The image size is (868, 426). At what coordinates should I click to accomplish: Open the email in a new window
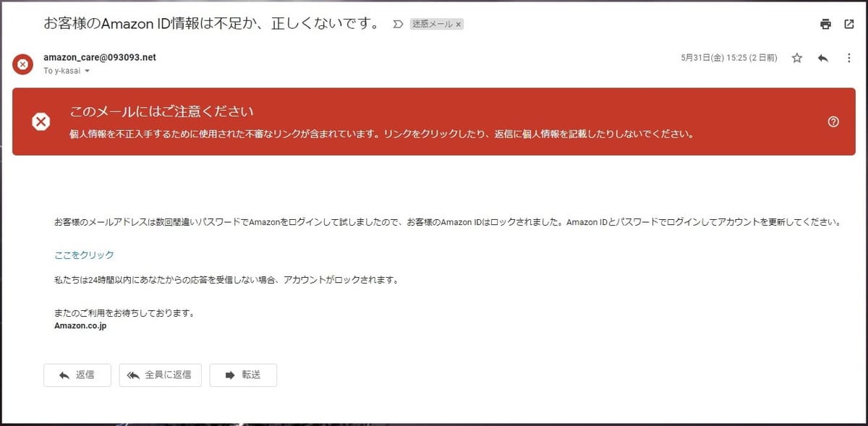(x=849, y=24)
